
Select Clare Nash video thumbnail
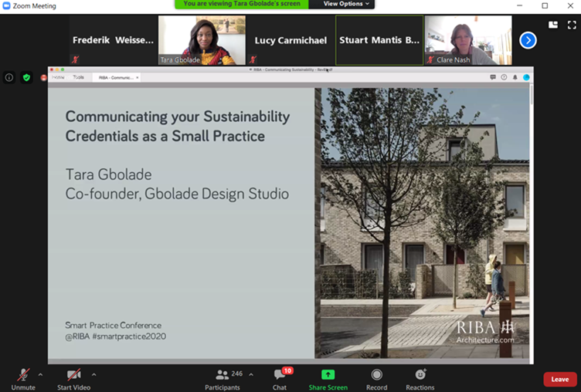468,40
